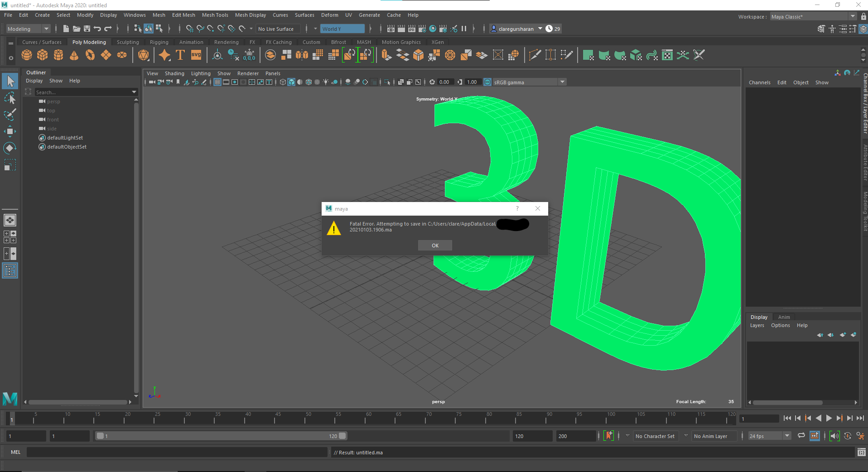This screenshot has width=868, height=472.
Task: Toggle smooth shaded display mode
Action: [291, 82]
